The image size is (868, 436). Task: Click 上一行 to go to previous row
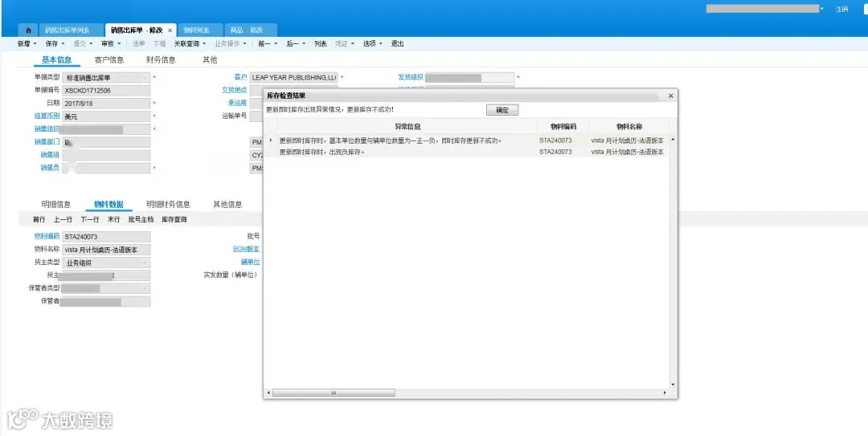pos(63,220)
